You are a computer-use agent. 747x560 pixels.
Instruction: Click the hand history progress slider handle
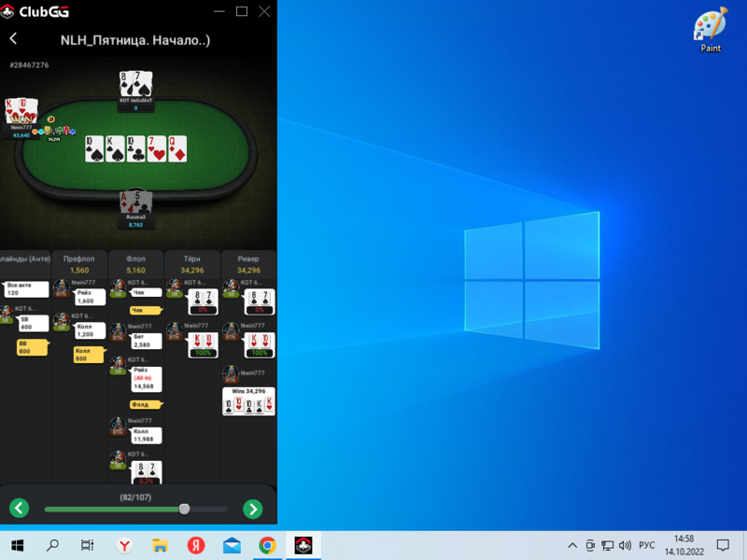click(184, 509)
